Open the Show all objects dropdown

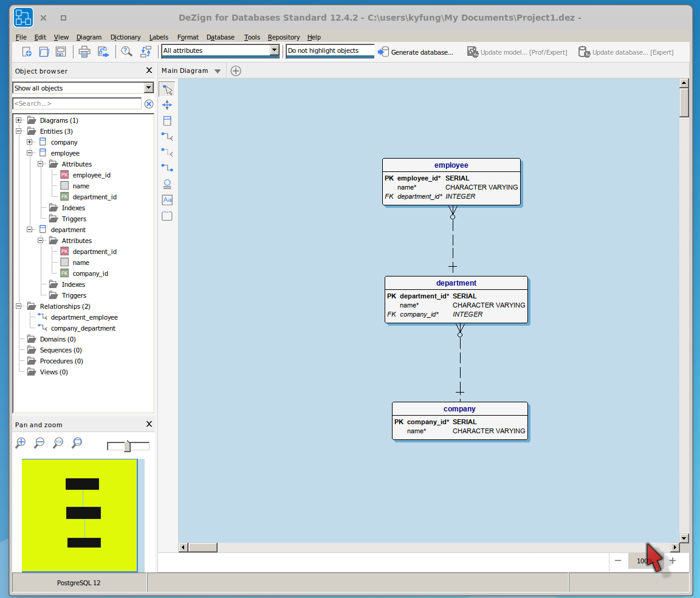click(x=149, y=88)
